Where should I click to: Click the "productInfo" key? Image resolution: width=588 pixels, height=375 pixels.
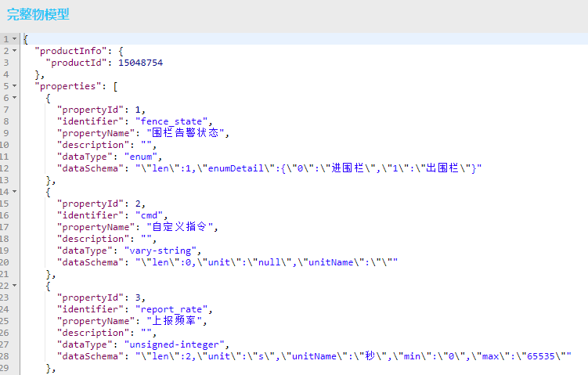click(71, 51)
